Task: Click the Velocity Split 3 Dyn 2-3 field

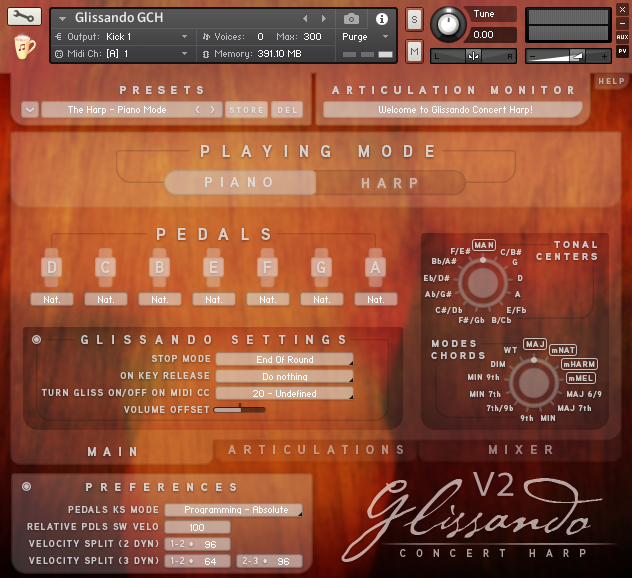Action: [x=270, y=561]
